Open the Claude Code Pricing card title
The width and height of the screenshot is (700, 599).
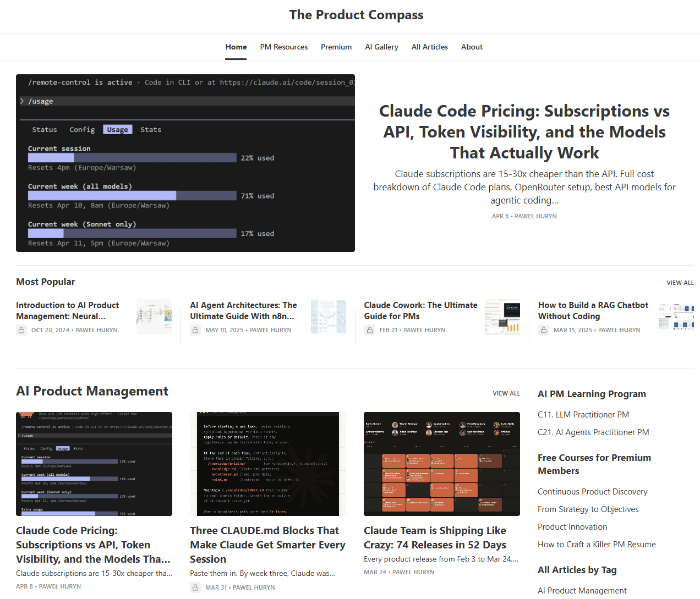click(x=94, y=545)
